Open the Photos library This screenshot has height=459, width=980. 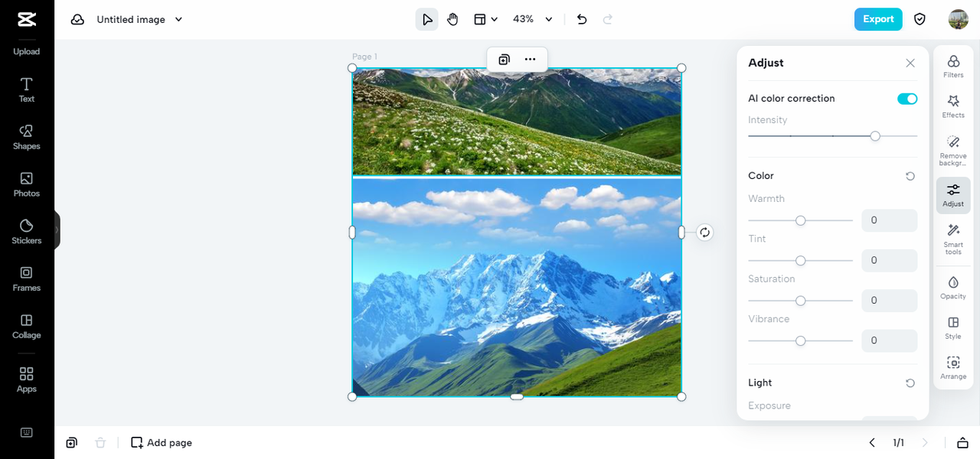[x=27, y=184]
